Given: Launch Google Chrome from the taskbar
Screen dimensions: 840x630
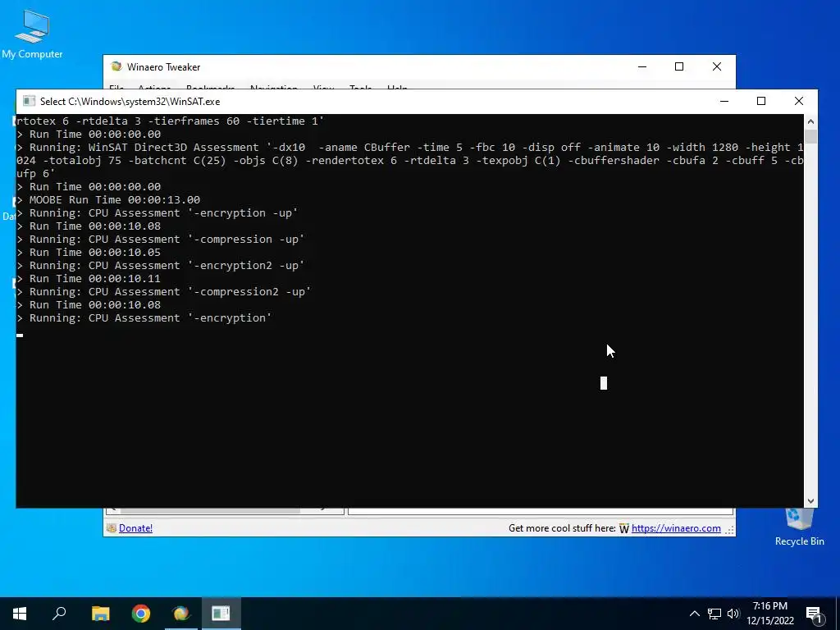Looking at the screenshot, I should 141,614.
